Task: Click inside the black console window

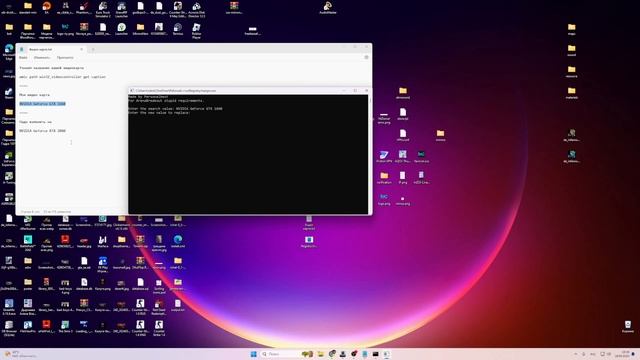Action: tap(248, 154)
